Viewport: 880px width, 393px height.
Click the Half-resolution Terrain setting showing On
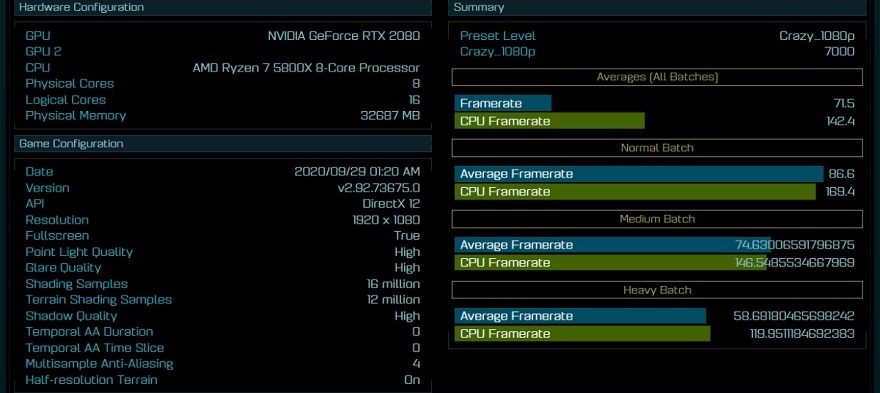click(x=223, y=380)
